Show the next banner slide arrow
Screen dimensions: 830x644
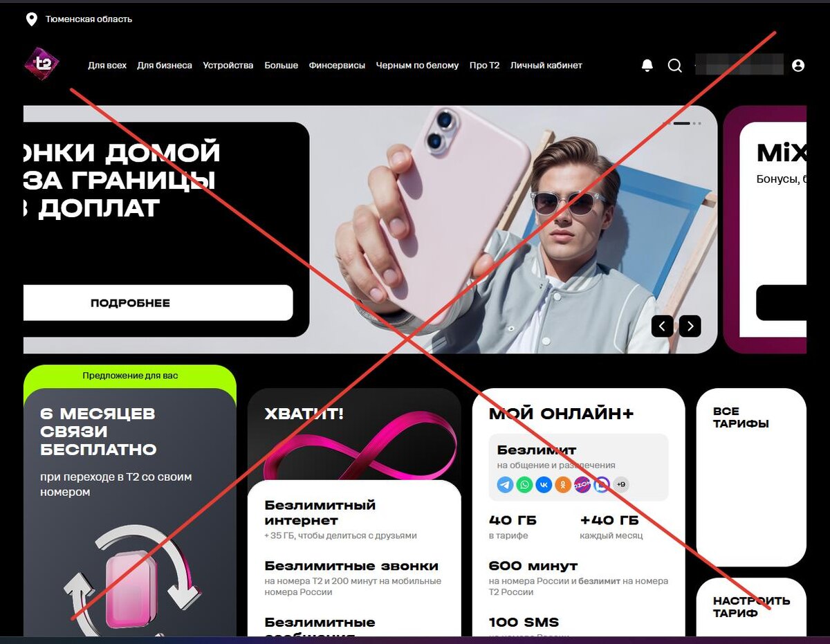[x=690, y=326]
